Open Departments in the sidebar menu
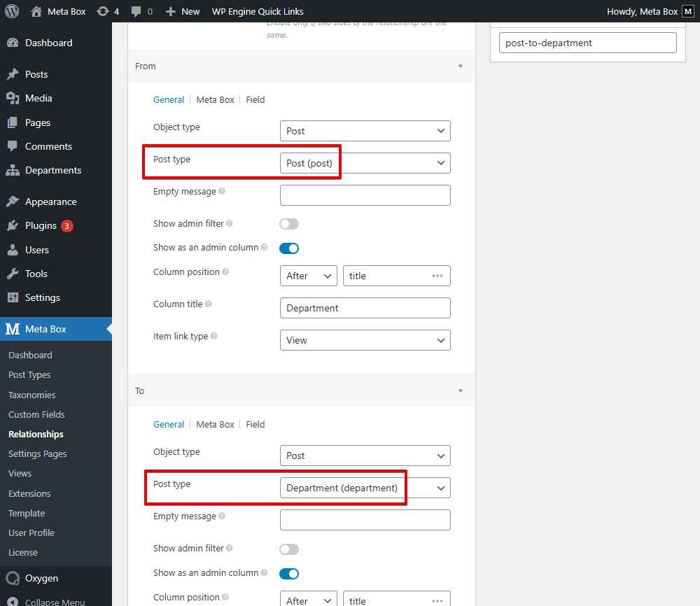The height and width of the screenshot is (606, 700). pyautogui.click(x=52, y=170)
